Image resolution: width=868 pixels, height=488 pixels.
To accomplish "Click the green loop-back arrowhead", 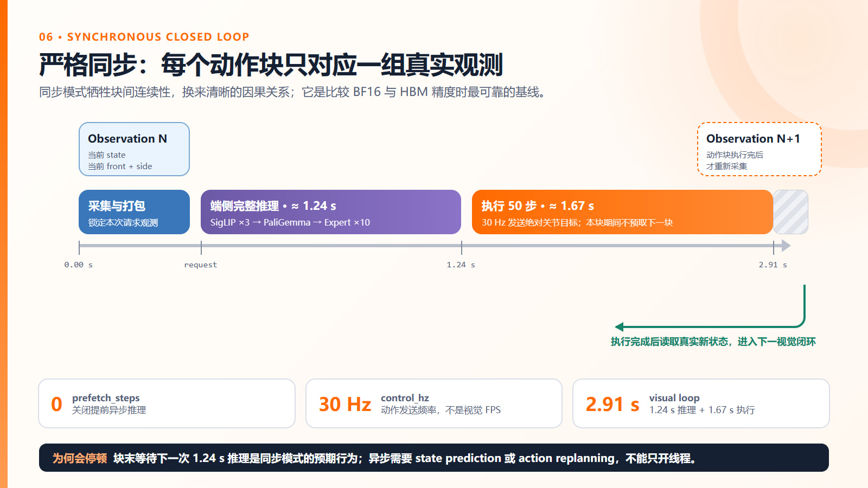I will click(619, 327).
